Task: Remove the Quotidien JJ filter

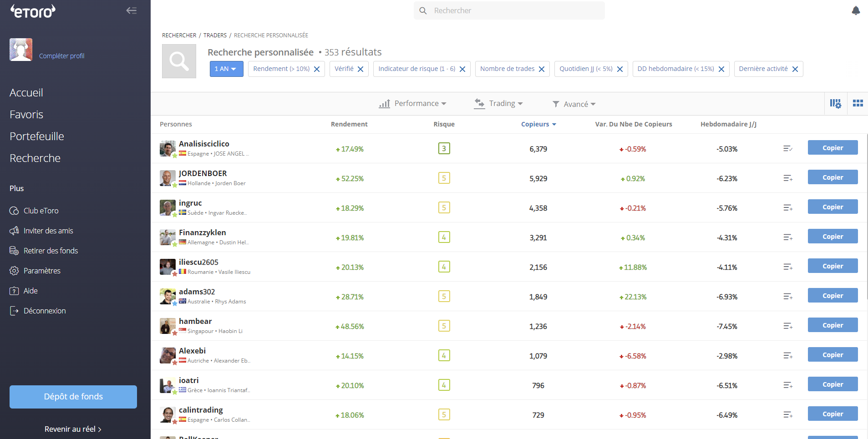Action: coord(620,69)
